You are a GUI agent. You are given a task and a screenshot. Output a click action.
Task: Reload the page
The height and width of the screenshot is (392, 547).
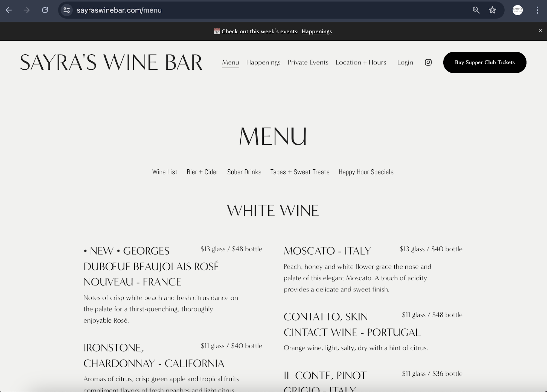pos(45,10)
